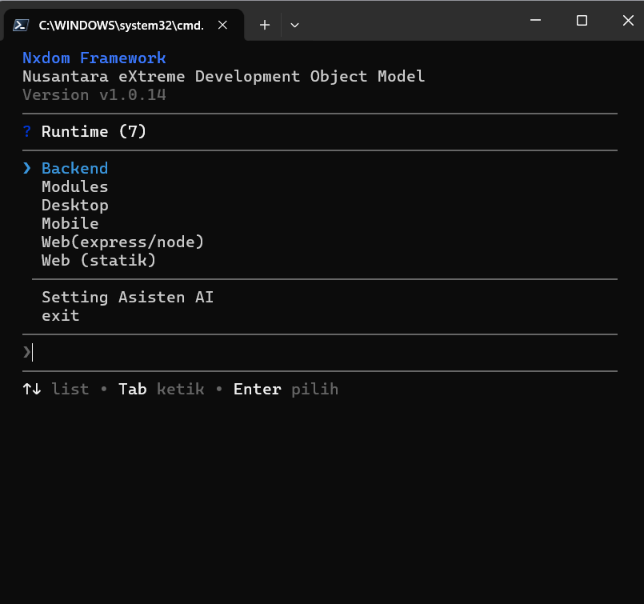
Task: Maximize the terminal window
Action: coord(582,20)
